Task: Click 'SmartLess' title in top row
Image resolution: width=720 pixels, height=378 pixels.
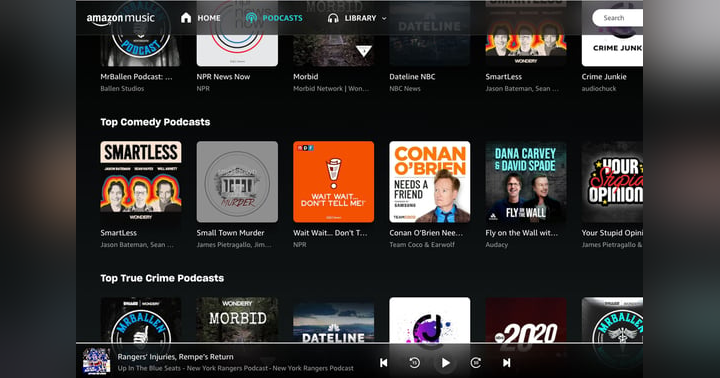Action: pyautogui.click(x=504, y=77)
